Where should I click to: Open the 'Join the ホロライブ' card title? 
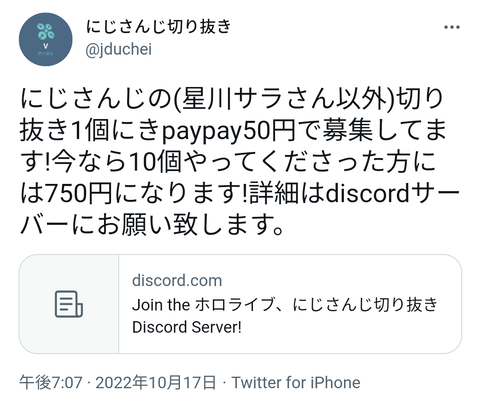click(x=285, y=305)
